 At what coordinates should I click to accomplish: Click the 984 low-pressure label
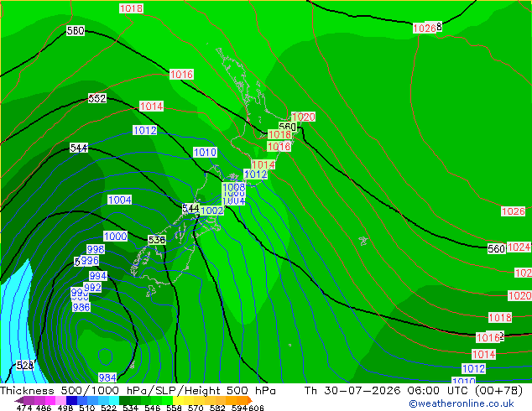click(107, 377)
